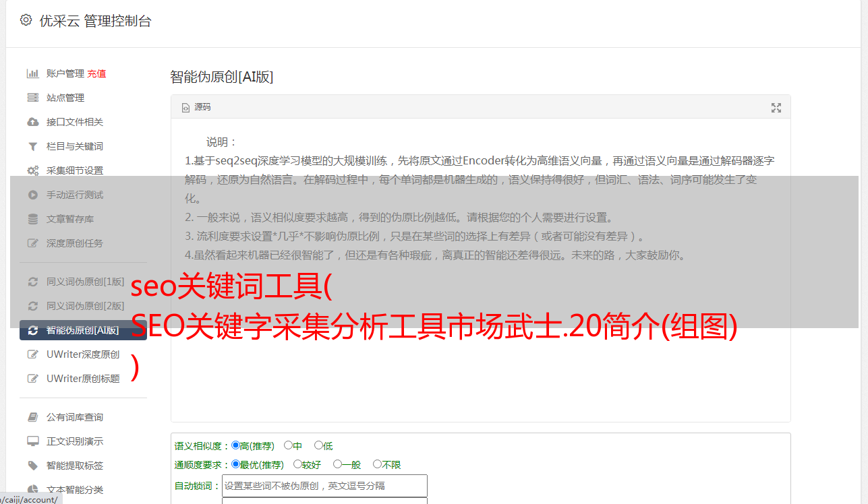Click the edit icon for UWriter深度原创
This screenshot has width=868, height=504.
tap(32, 354)
